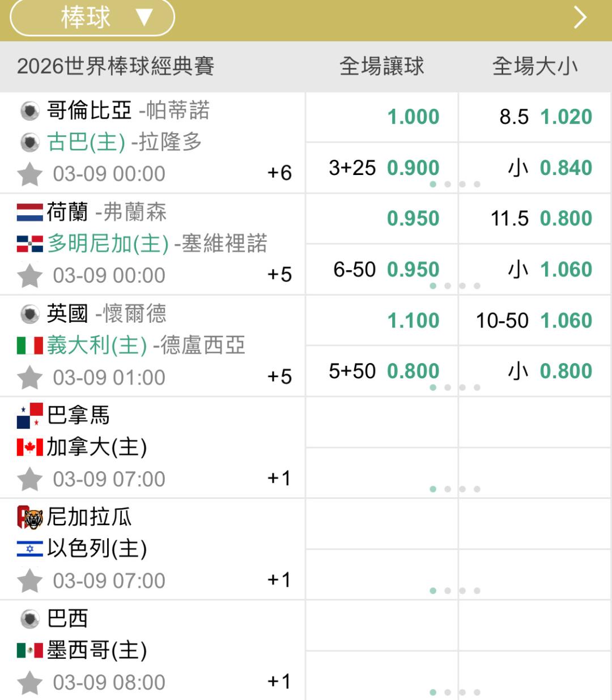The height and width of the screenshot is (700, 612).
Task: Expand +5 more bets for 多明尼加 match
Action: tap(279, 275)
